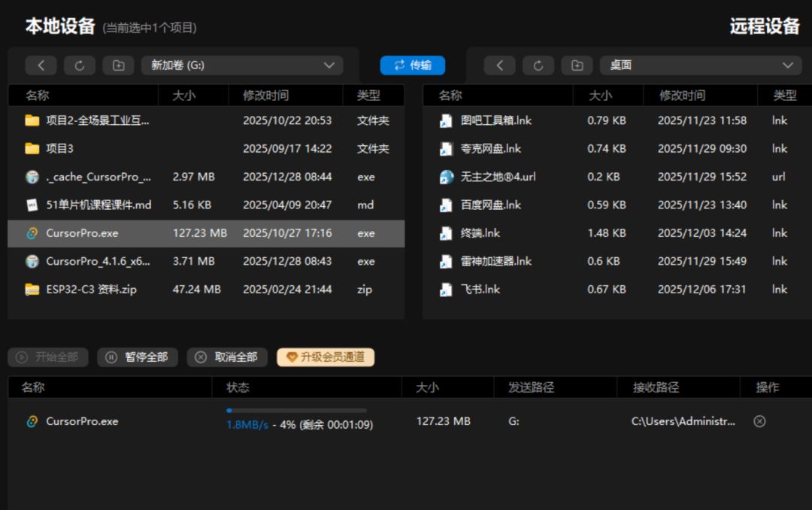Sort remote files by 大小 column
The width and height of the screenshot is (812, 510).
coord(600,96)
